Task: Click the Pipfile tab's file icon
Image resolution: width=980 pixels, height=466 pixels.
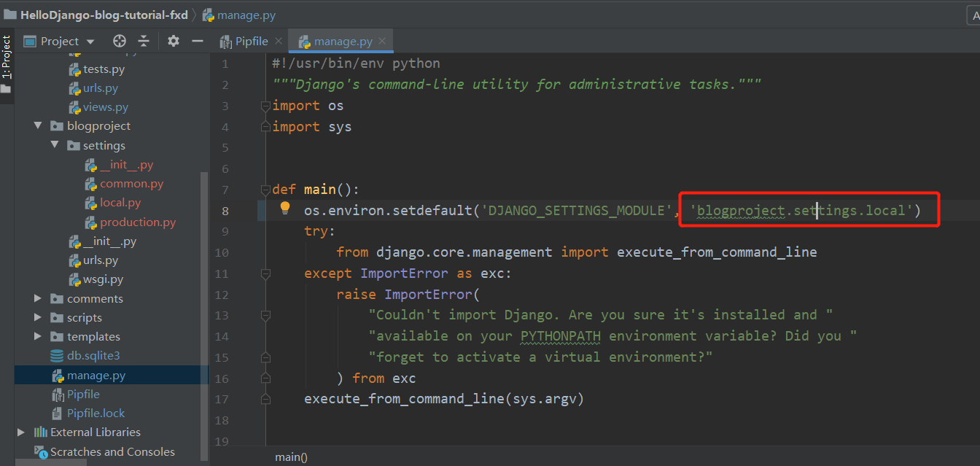Action: pyautogui.click(x=226, y=42)
